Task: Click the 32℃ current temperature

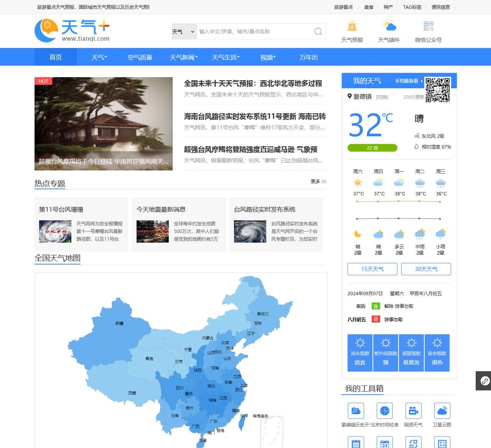Action: coord(371,124)
